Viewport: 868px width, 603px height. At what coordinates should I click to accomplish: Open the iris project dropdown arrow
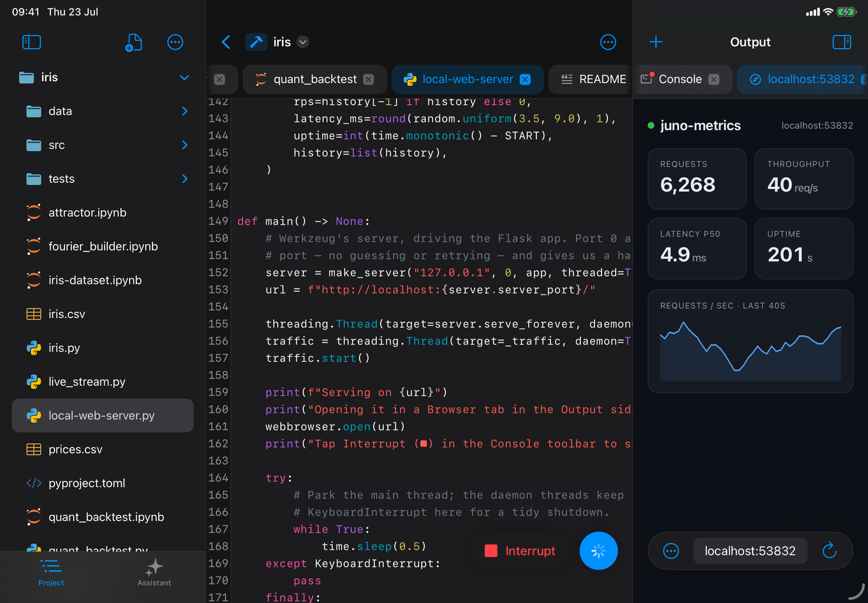[x=303, y=42]
